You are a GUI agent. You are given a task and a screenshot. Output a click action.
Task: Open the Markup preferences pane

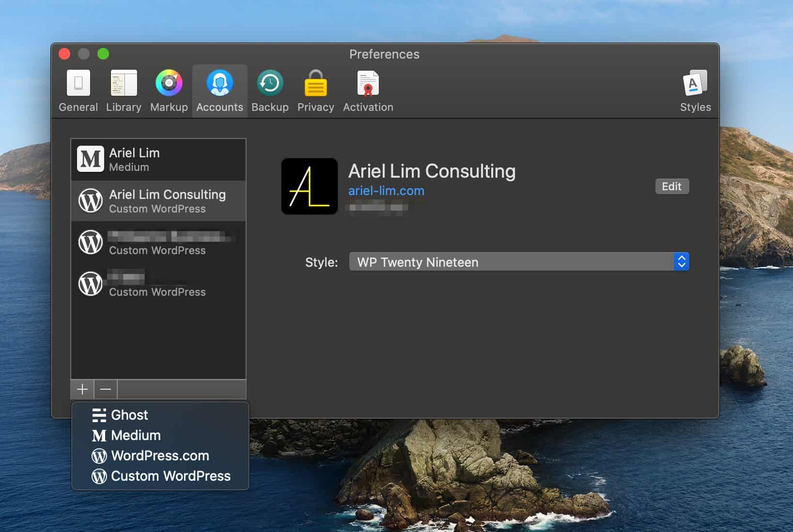coord(169,91)
